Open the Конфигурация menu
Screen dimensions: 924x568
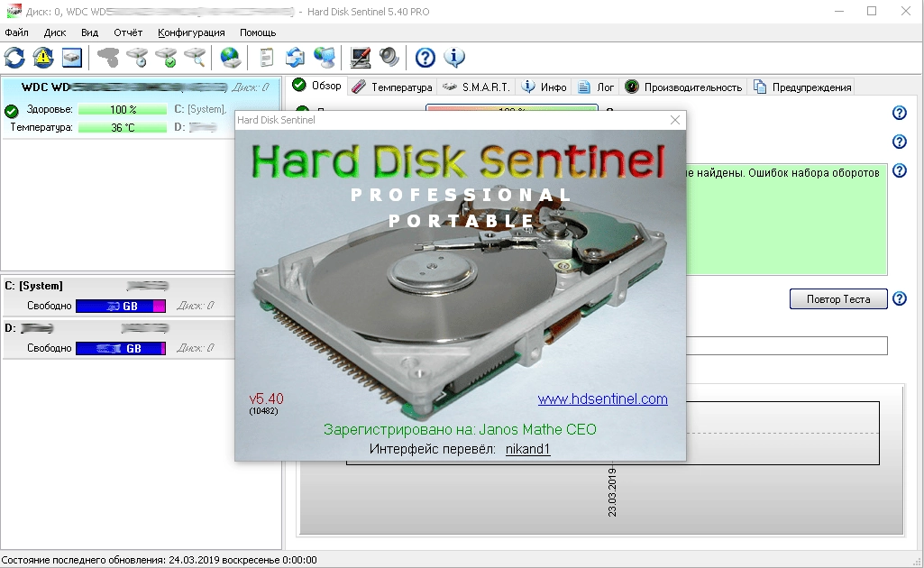pos(191,32)
